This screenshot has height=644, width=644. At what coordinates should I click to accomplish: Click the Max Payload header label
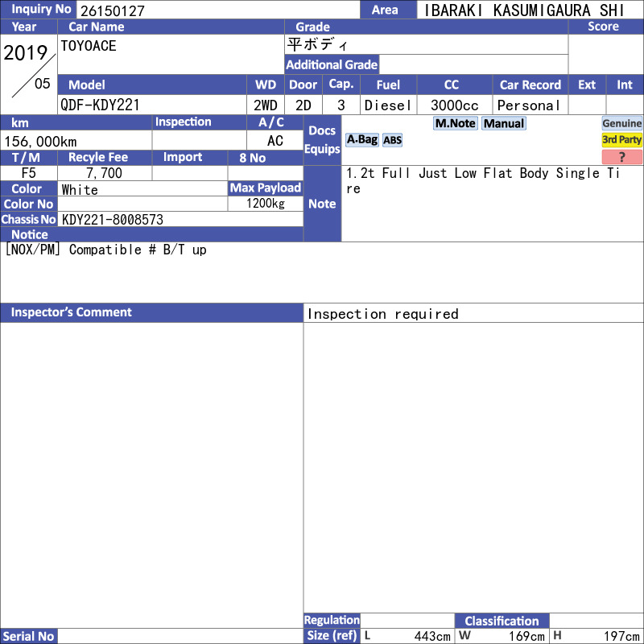coord(266,188)
